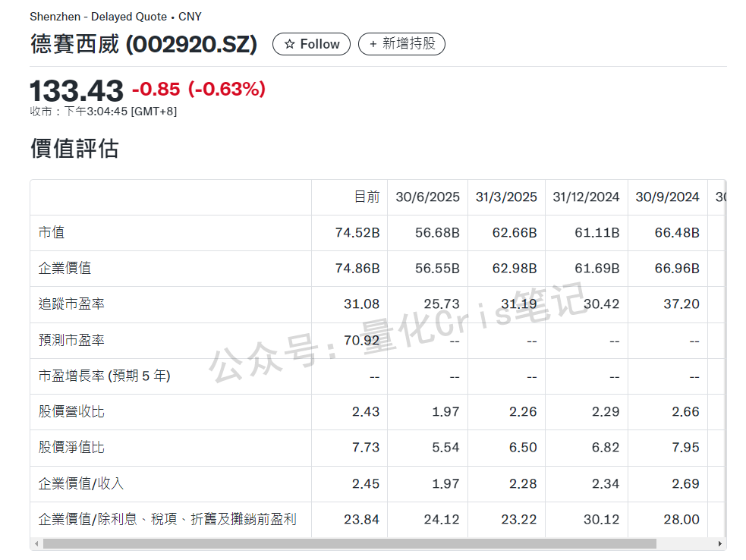Click the 市盈增長率 (預期 5 年) row label
Viewport: 746px width, 560px height.
click(x=104, y=376)
